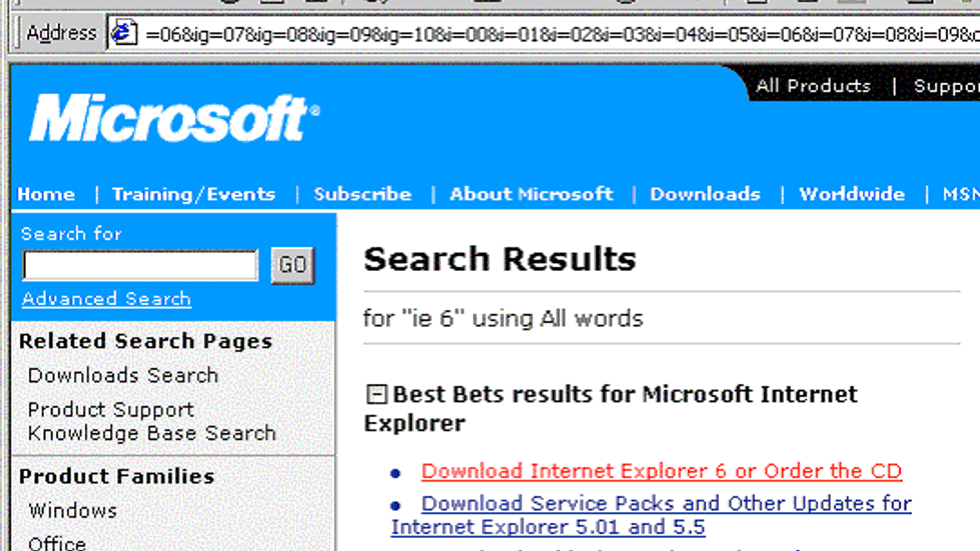Focus the Search for text box

[x=140, y=265]
